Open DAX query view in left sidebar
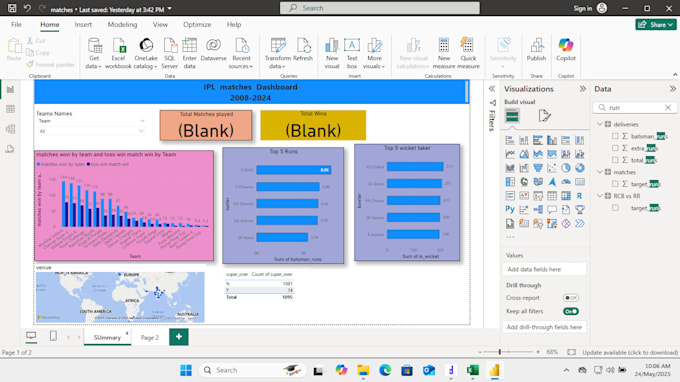The image size is (680, 382). [x=10, y=149]
